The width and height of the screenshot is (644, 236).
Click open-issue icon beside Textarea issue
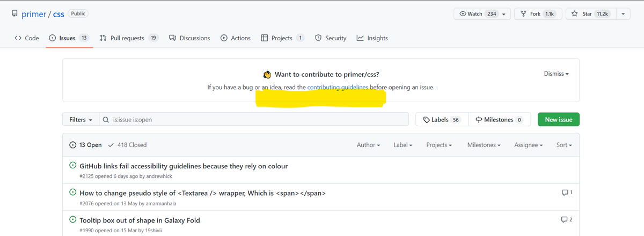pyautogui.click(x=73, y=192)
